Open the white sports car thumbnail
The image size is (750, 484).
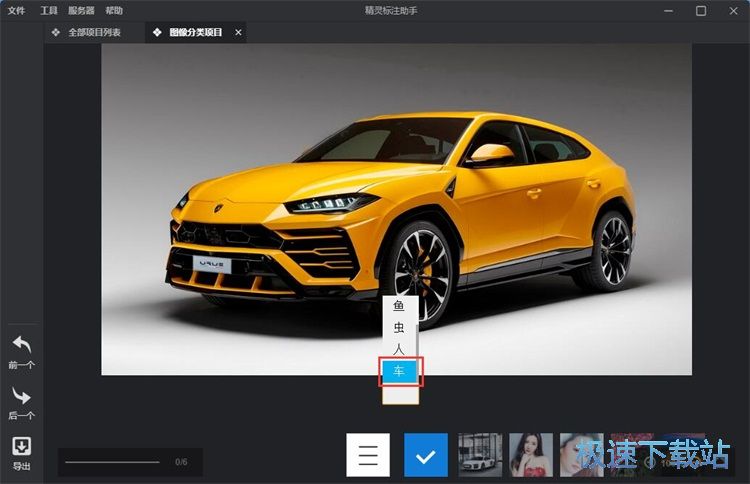point(480,455)
